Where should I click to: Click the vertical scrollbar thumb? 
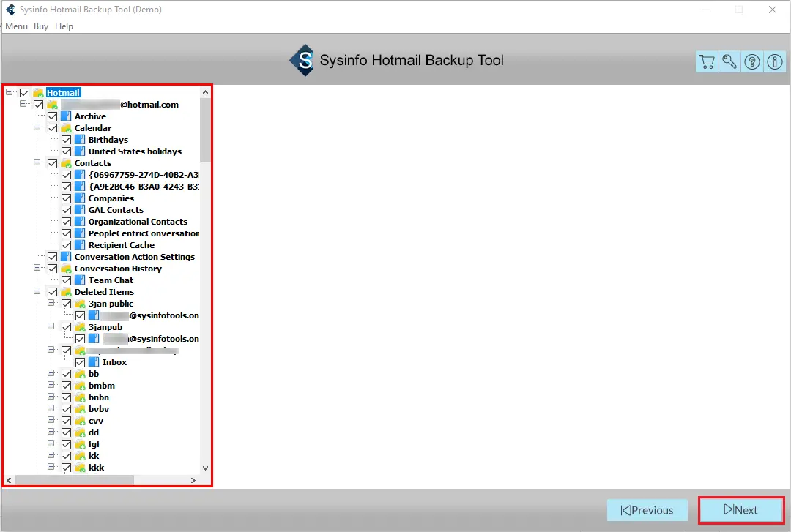205,130
